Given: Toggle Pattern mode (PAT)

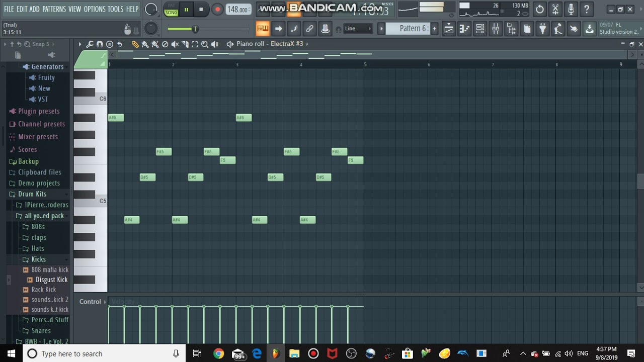Looking at the screenshot, I should (x=171, y=6).
